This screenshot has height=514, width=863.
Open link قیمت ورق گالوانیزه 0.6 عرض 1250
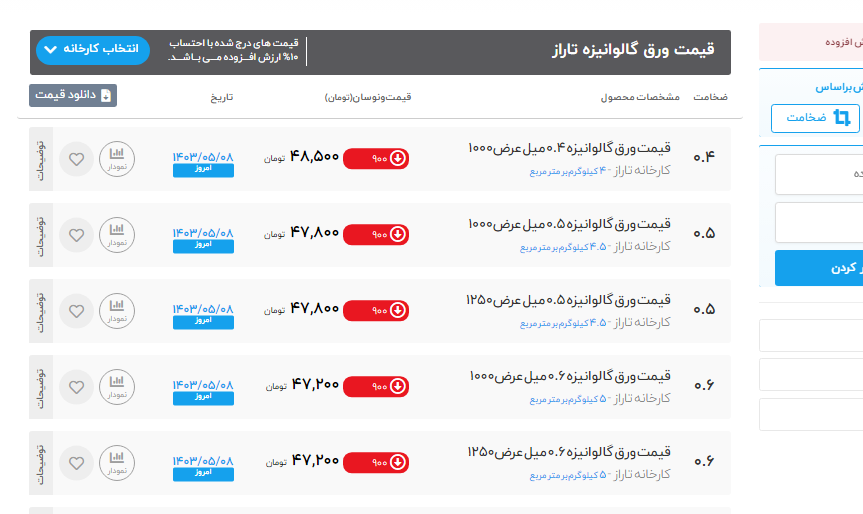pyautogui.click(x=569, y=453)
